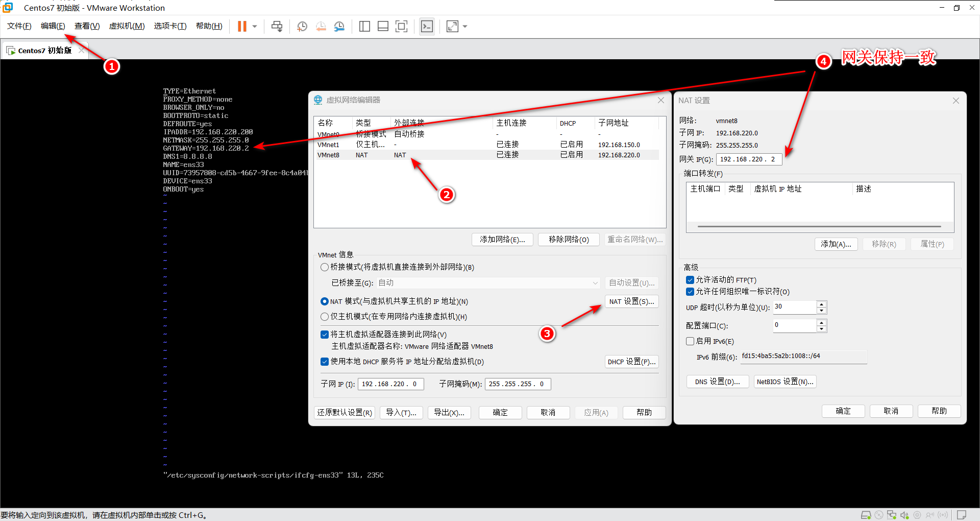
Task: Select the Centos7 初始版 tab
Action: click(x=44, y=50)
